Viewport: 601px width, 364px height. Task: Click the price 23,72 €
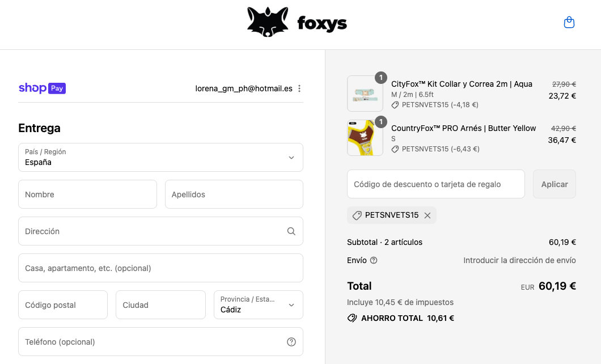coord(562,96)
